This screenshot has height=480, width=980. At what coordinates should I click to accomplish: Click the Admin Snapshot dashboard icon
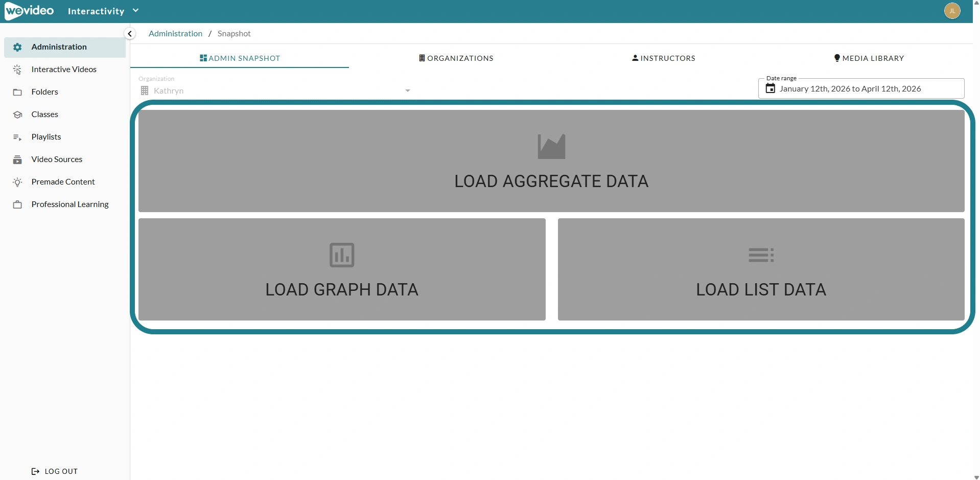coord(203,58)
